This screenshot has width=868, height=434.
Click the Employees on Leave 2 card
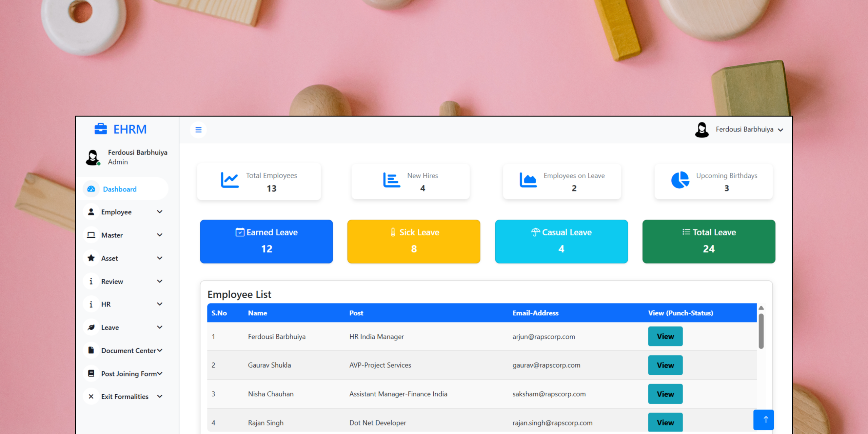562,182
